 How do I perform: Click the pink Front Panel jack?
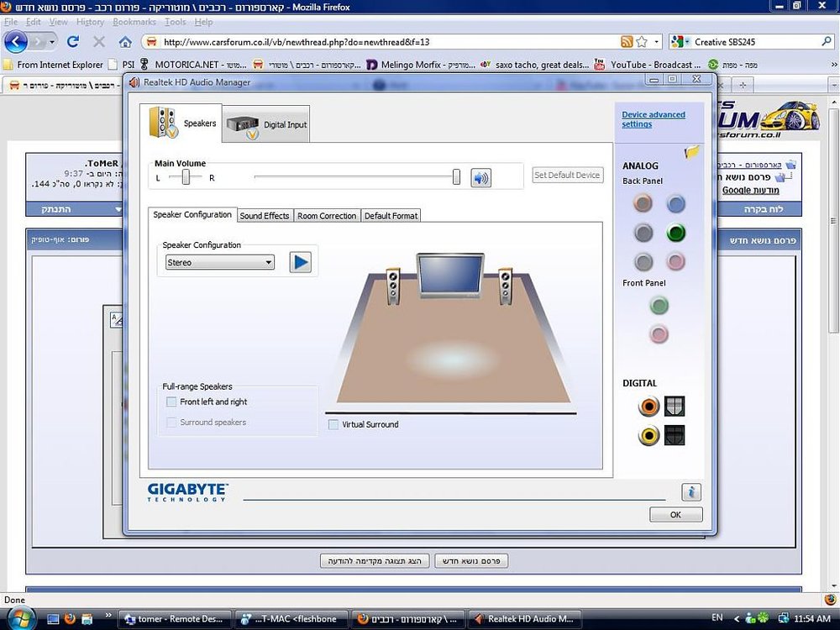659,334
